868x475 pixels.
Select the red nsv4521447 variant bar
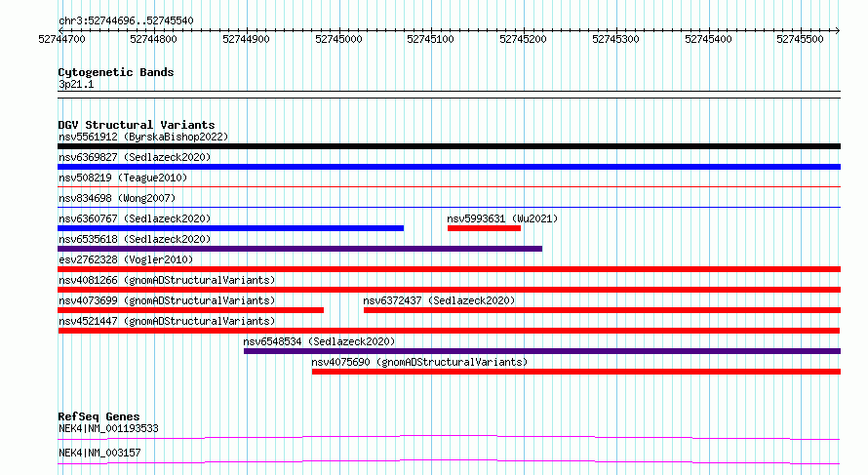449,331
